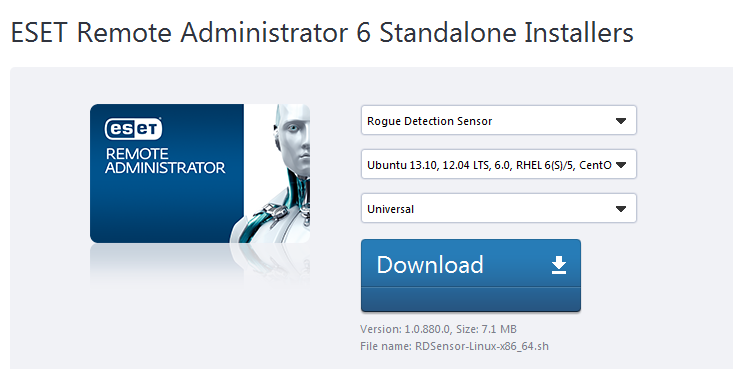Expand the Ubuntu 13.10 operating system dropdown

point(499,164)
